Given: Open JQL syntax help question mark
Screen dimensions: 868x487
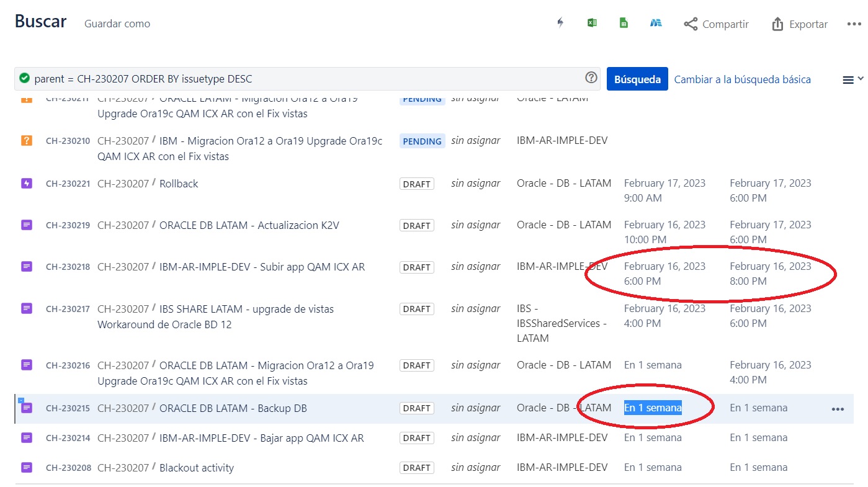Looking at the screenshot, I should coord(591,78).
